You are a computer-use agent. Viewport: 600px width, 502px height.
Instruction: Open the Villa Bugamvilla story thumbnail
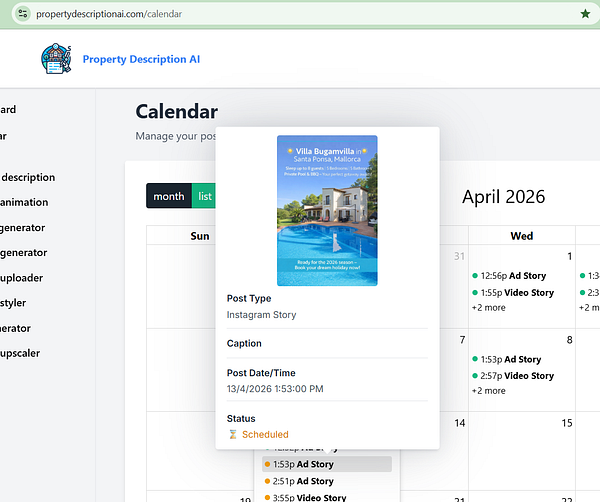pos(327,210)
